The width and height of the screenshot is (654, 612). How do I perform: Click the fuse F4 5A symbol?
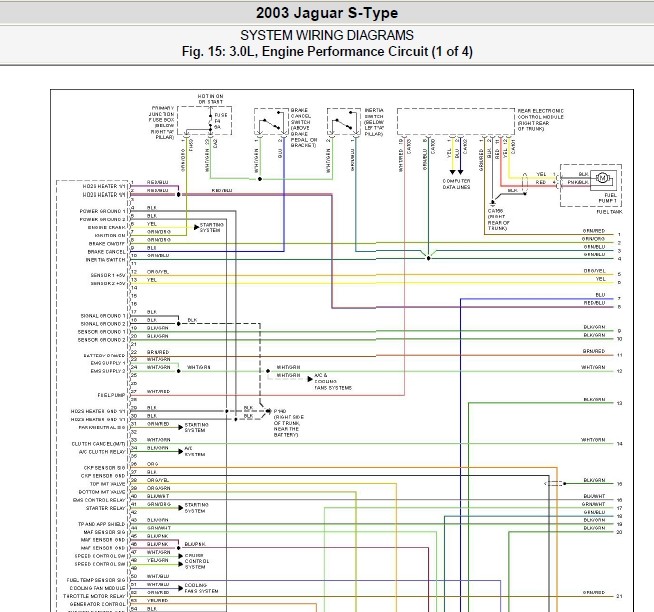point(210,121)
